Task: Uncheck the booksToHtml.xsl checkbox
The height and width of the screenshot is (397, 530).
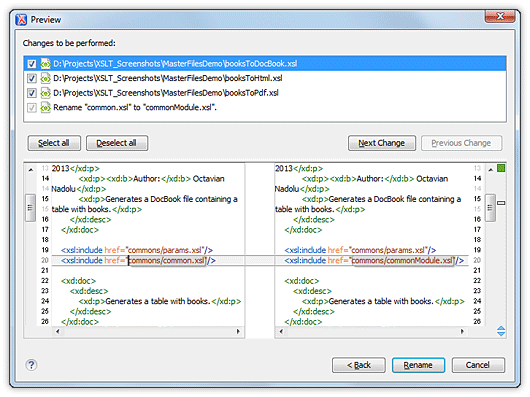Action: (x=32, y=78)
